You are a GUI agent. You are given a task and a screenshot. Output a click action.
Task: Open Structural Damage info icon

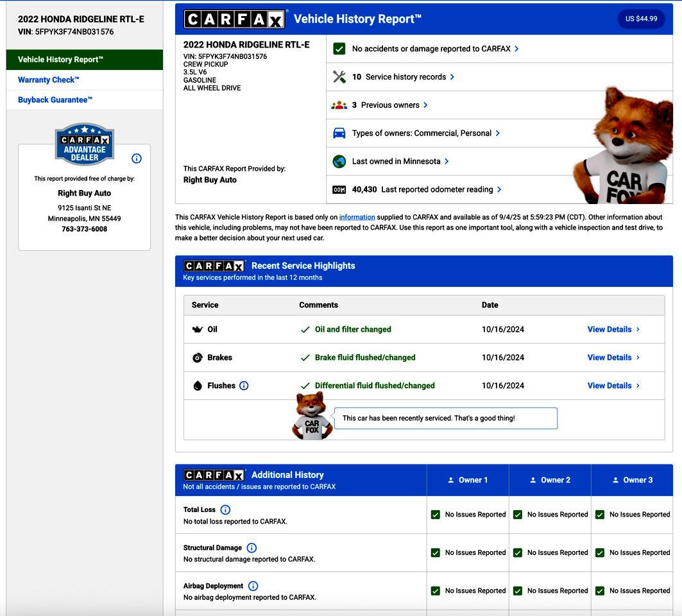pyautogui.click(x=251, y=548)
